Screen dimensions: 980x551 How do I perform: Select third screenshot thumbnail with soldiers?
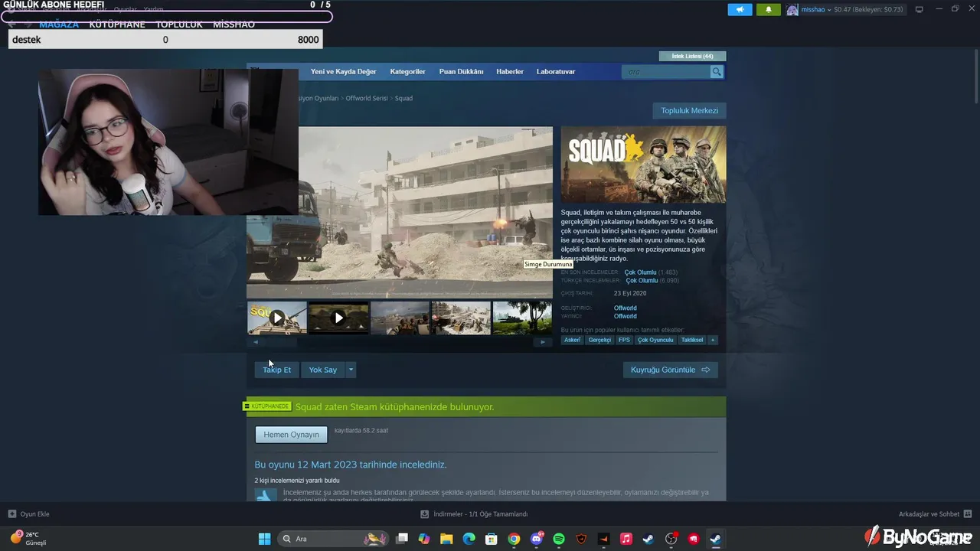click(x=400, y=318)
